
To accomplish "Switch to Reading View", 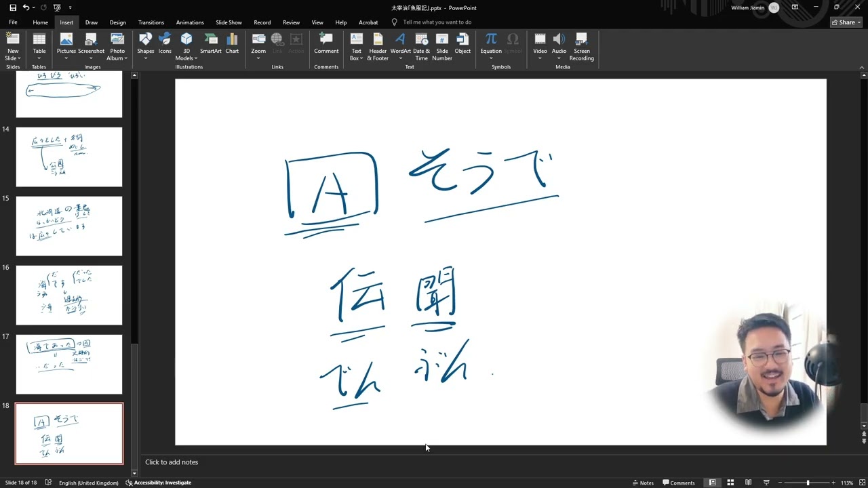I will tap(748, 483).
